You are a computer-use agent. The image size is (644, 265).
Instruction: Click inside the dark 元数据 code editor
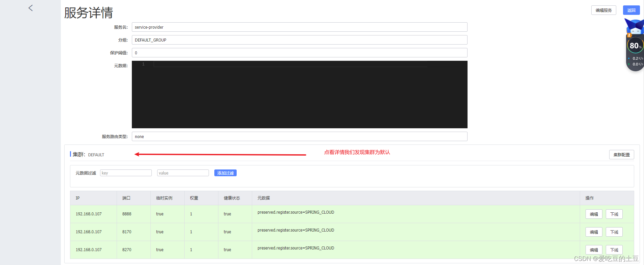pyautogui.click(x=300, y=95)
